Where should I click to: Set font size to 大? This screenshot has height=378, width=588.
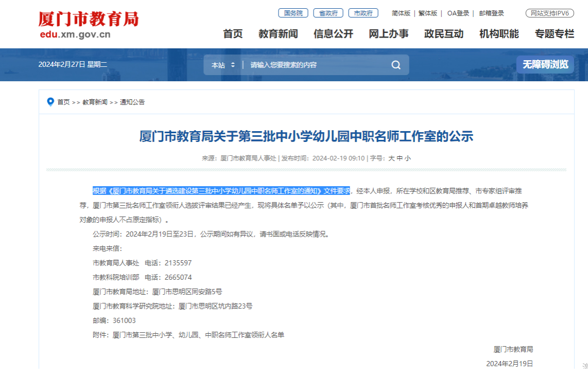(391, 158)
